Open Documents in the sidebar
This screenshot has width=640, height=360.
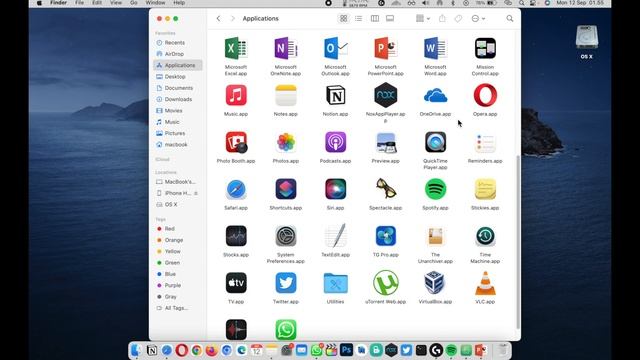[178, 88]
